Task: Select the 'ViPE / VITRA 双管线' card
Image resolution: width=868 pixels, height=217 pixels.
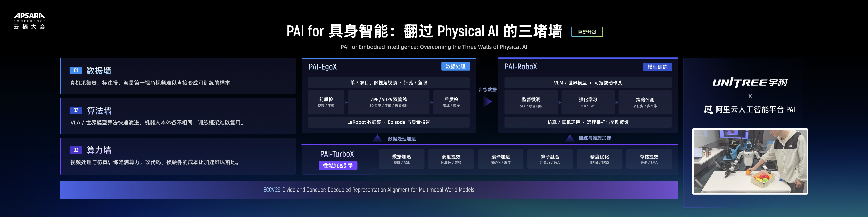Action: (x=389, y=102)
